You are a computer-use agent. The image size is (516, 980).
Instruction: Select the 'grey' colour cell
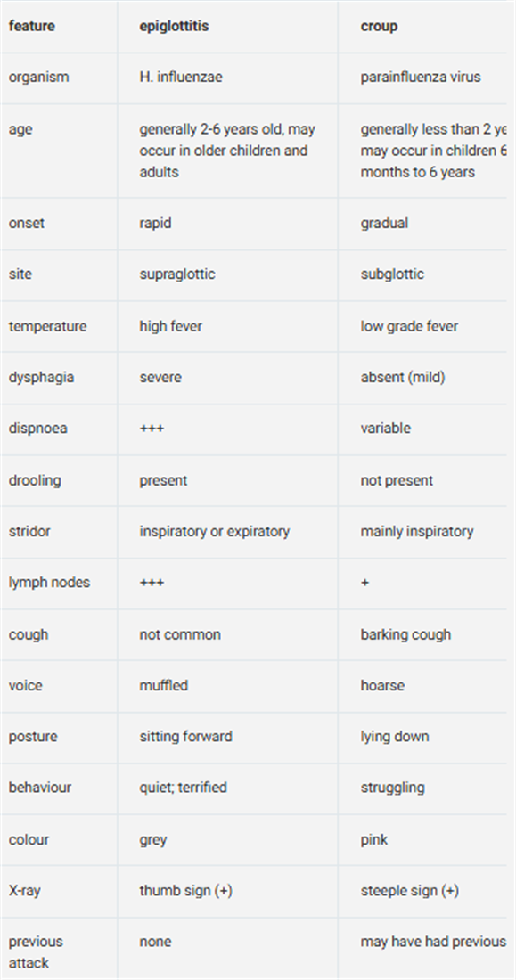point(153,839)
